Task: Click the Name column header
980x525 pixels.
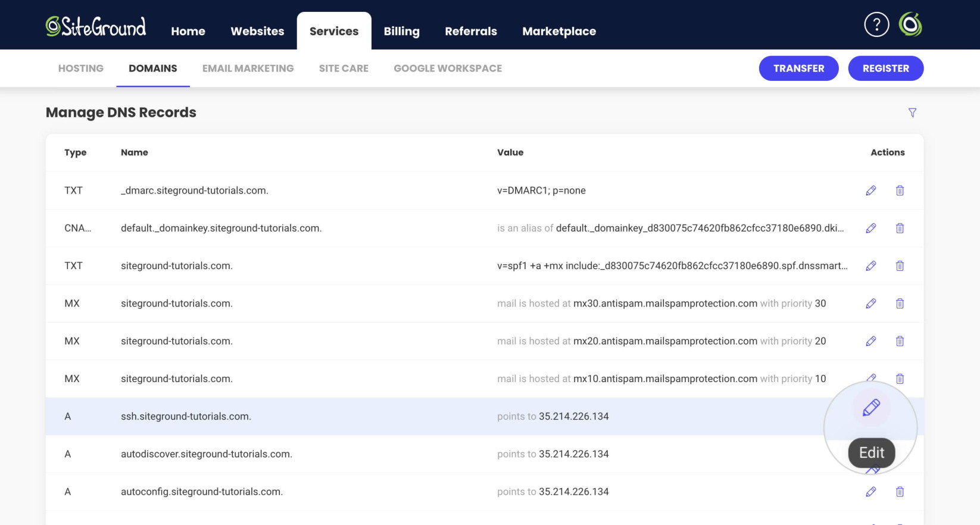Action: coord(135,152)
